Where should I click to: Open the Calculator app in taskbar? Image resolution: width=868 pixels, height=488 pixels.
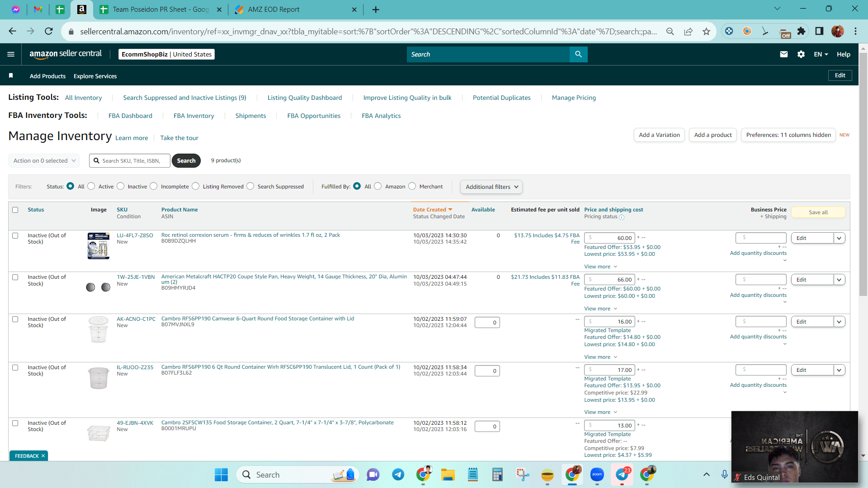point(498,474)
